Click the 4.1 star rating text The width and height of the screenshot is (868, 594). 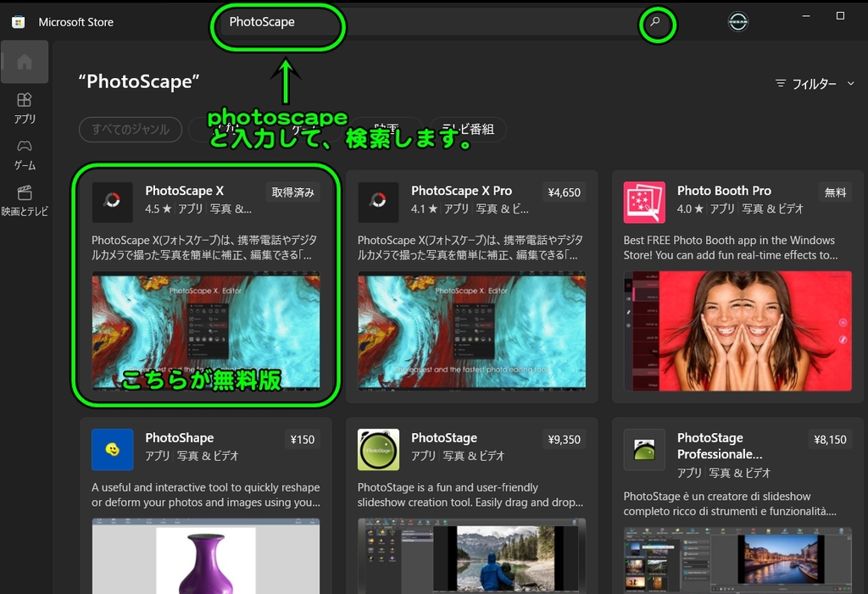[424, 208]
